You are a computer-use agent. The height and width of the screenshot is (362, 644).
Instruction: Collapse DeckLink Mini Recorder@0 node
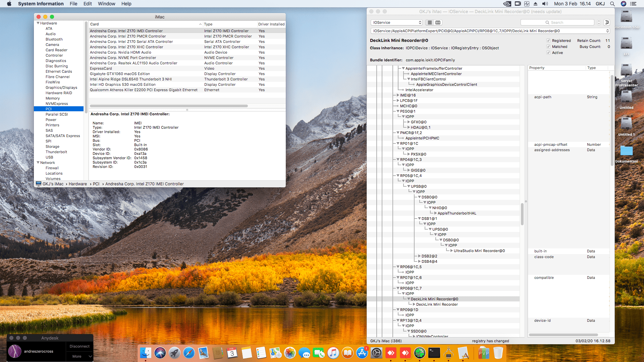pos(409,299)
